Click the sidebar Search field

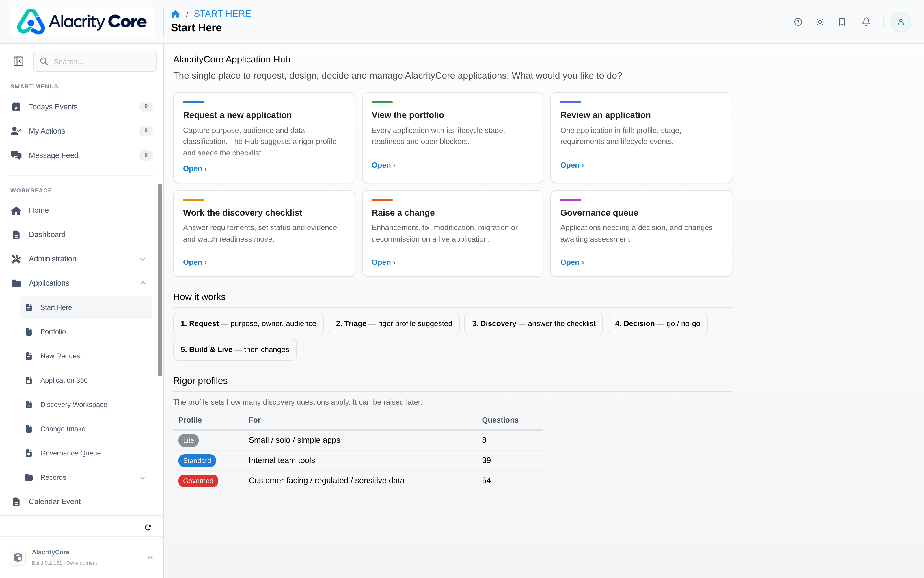[x=95, y=61]
